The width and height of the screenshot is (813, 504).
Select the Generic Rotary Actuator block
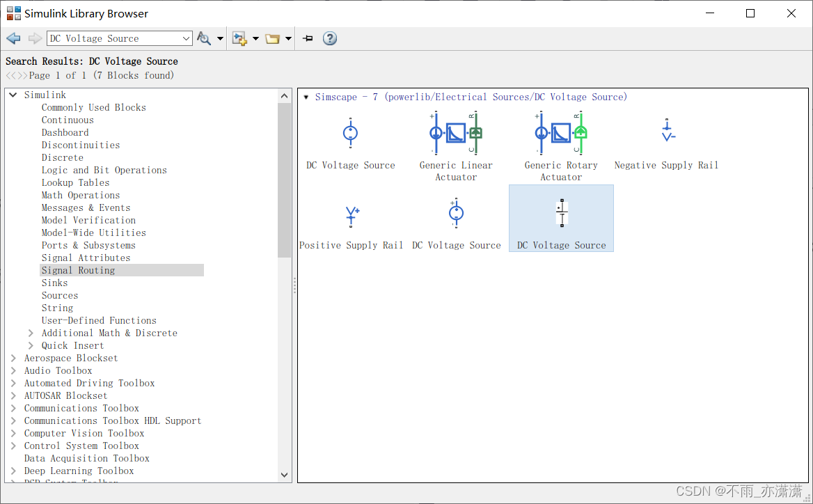(561, 147)
